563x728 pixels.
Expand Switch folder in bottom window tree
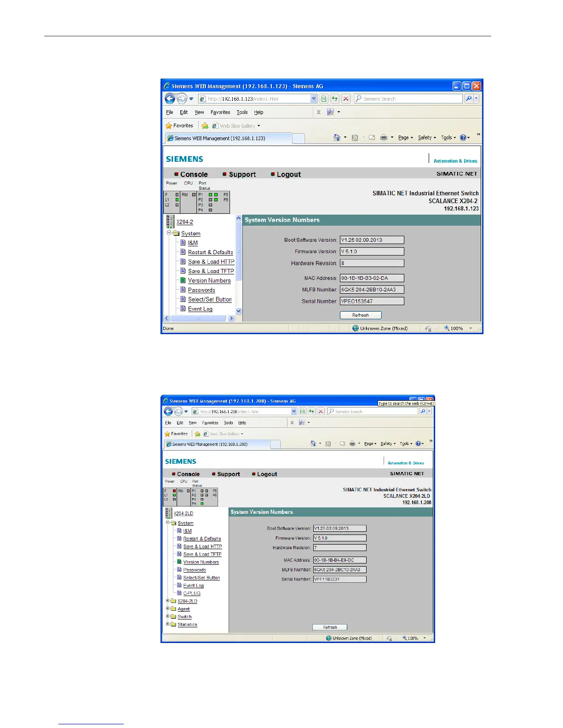pos(168,616)
